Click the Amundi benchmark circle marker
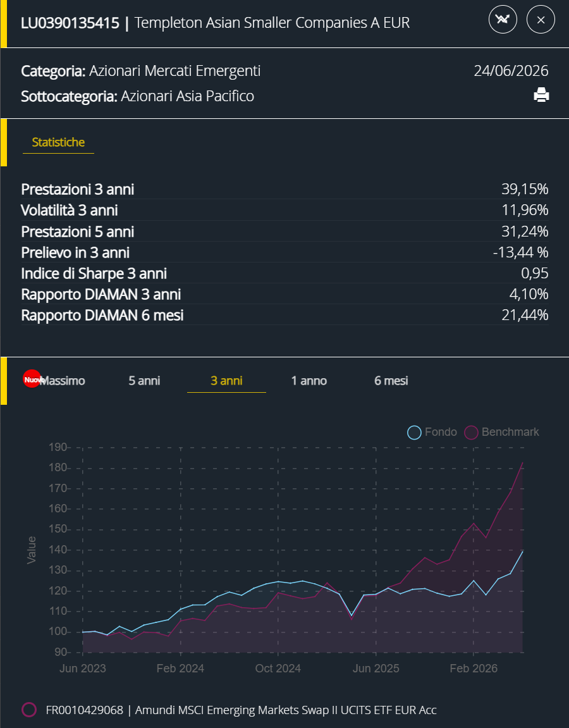 point(29,710)
